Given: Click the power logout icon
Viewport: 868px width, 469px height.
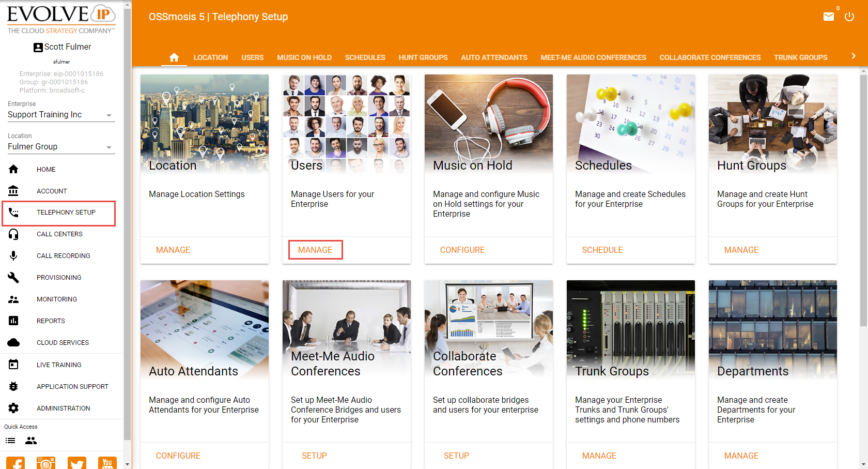Looking at the screenshot, I should point(849,17).
